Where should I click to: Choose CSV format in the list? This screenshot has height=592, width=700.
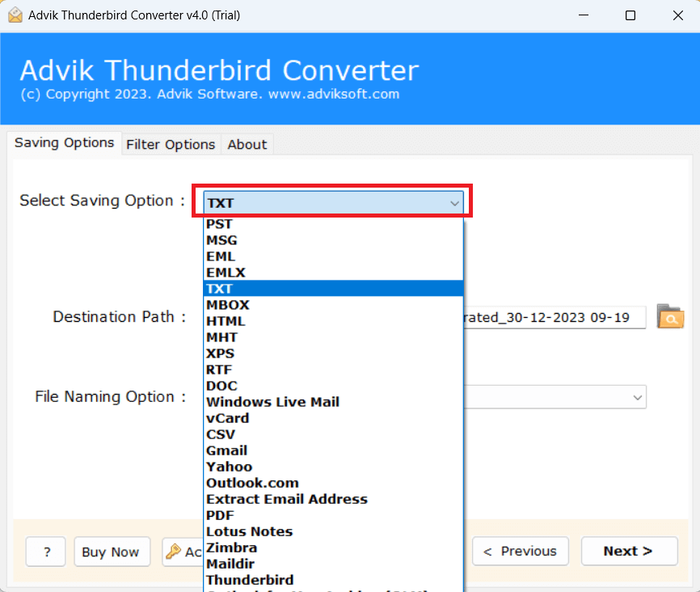(334, 434)
